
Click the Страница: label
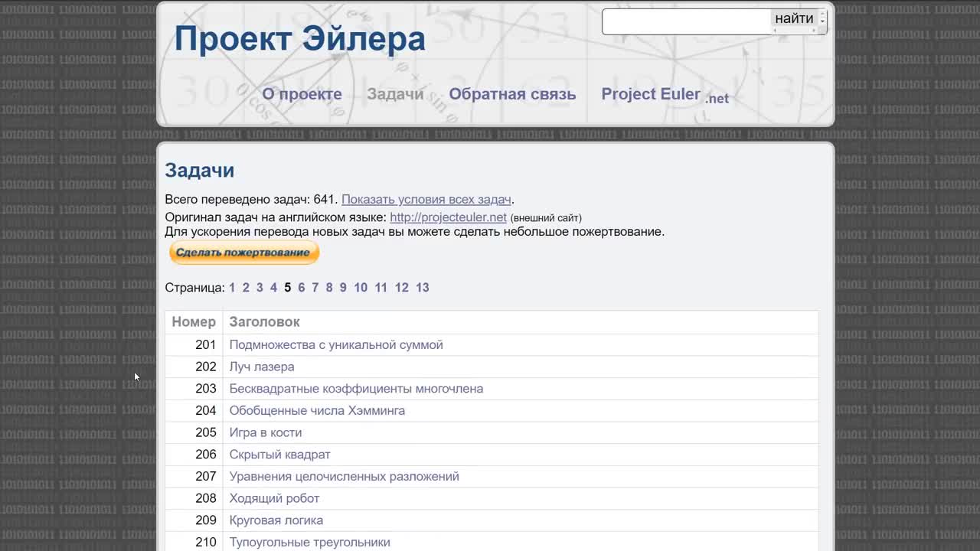195,288
